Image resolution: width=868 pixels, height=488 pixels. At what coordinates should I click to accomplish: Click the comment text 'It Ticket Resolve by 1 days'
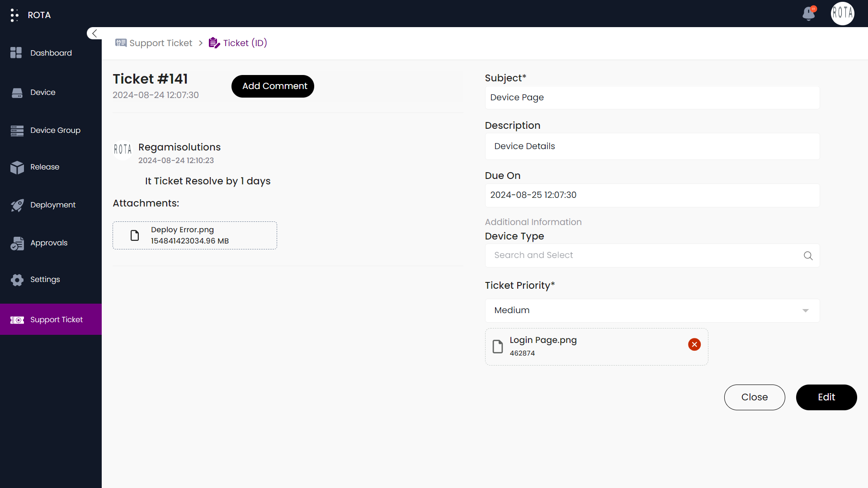208,181
